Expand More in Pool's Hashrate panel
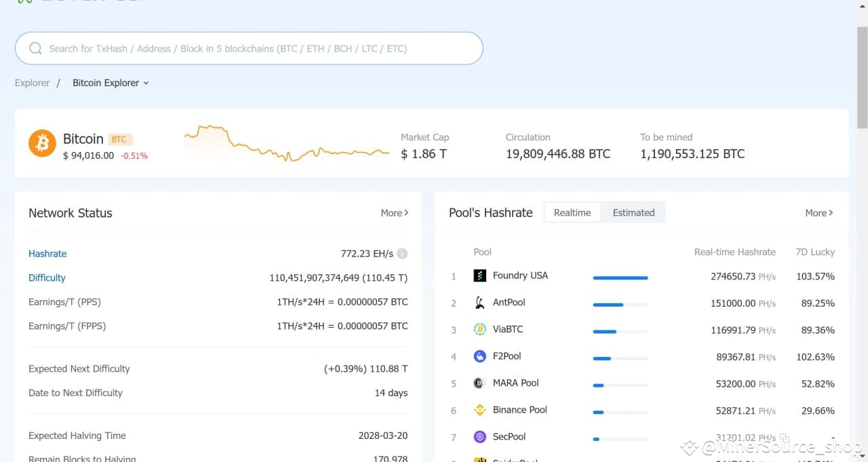 818,212
